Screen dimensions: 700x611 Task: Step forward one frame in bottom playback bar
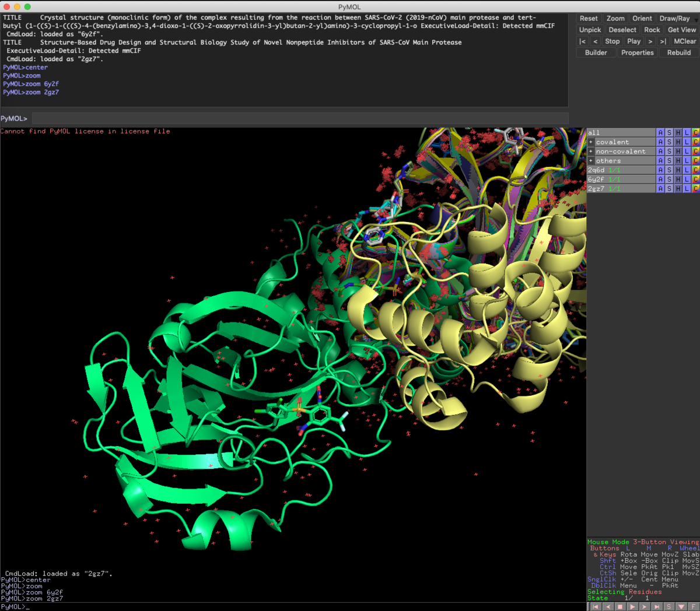coord(644,606)
